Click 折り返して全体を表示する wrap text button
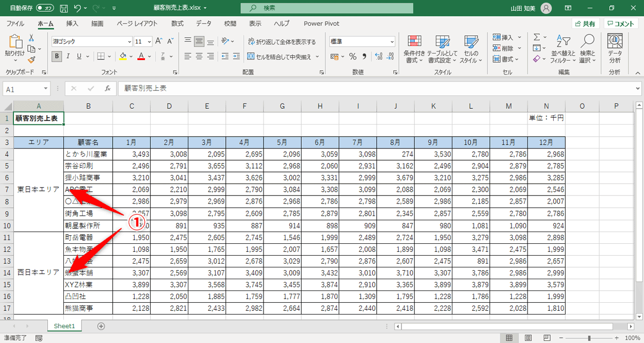Screen dimensions: 644x343 [x=282, y=41]
